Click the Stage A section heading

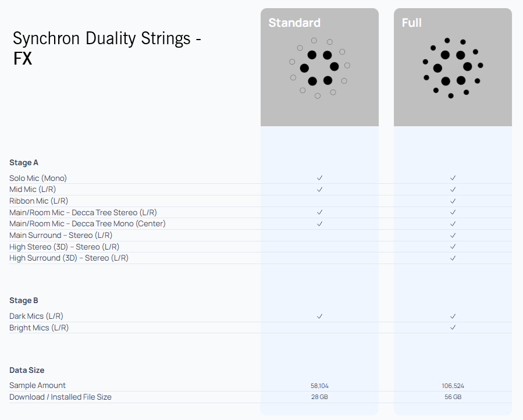coord(24,163)
